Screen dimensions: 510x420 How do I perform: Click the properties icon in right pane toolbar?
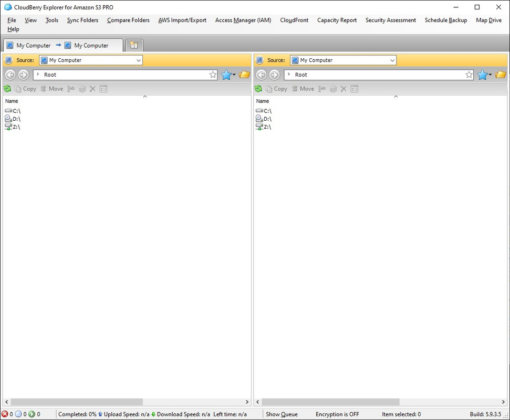point(355,89)
